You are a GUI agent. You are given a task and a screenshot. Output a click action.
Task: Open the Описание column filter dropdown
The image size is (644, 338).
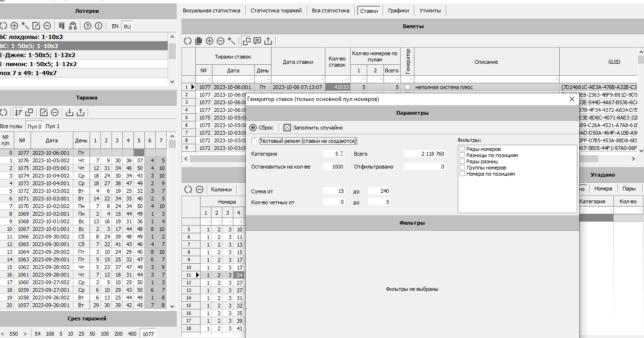click(x=556, y=80)
